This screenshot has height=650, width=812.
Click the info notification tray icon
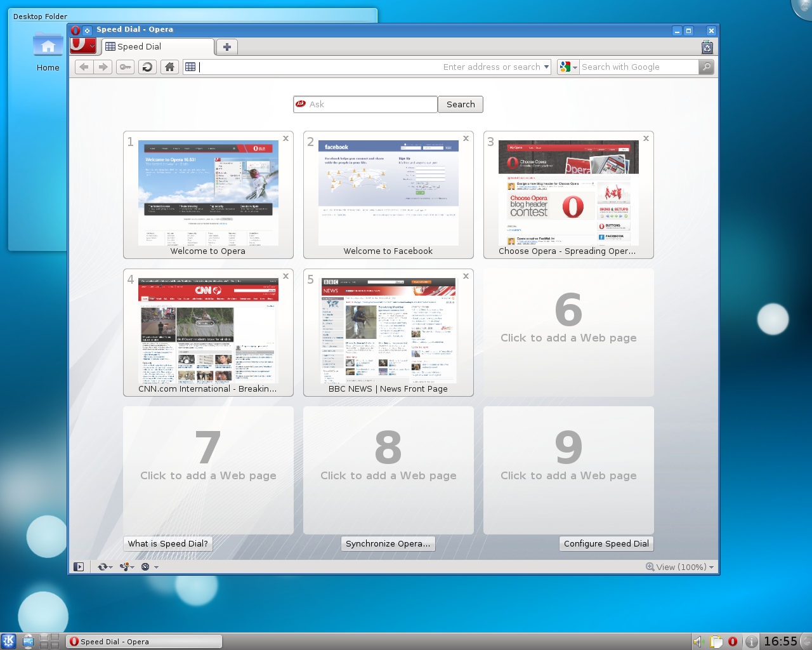[751, 641]
